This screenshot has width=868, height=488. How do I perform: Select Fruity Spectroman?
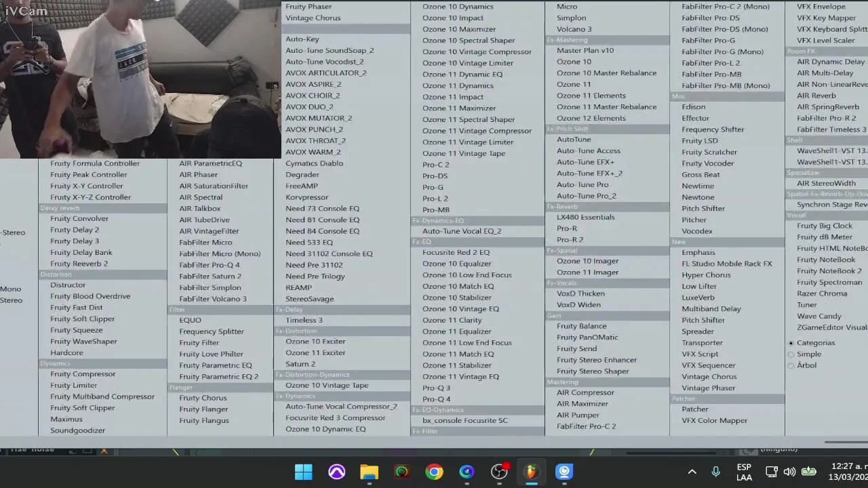pos(829,283)
